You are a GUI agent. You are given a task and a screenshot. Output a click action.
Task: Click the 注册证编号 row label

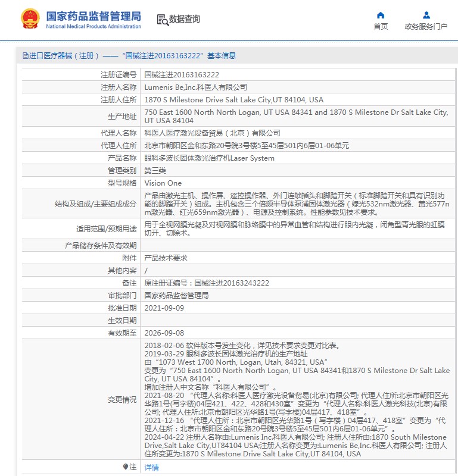119,75
